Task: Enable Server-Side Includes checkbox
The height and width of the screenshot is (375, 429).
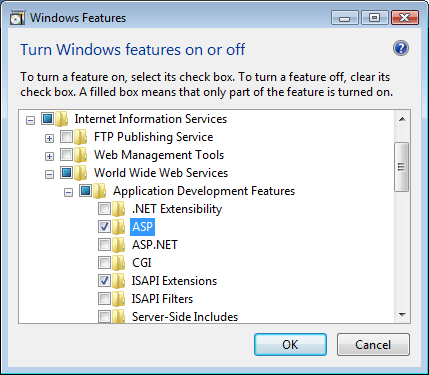Action: tap(104, 317)
